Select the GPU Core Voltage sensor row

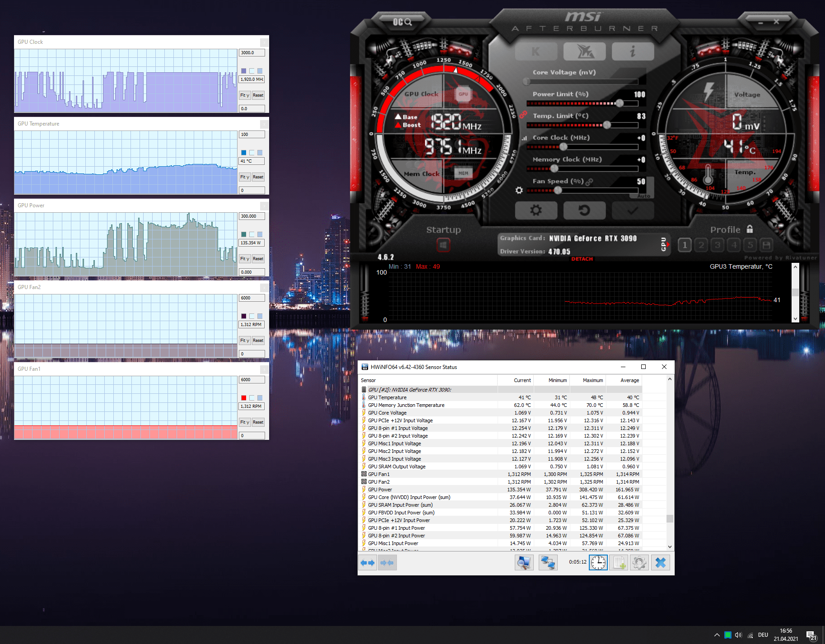pyautogui.click(x=501, y=413)
